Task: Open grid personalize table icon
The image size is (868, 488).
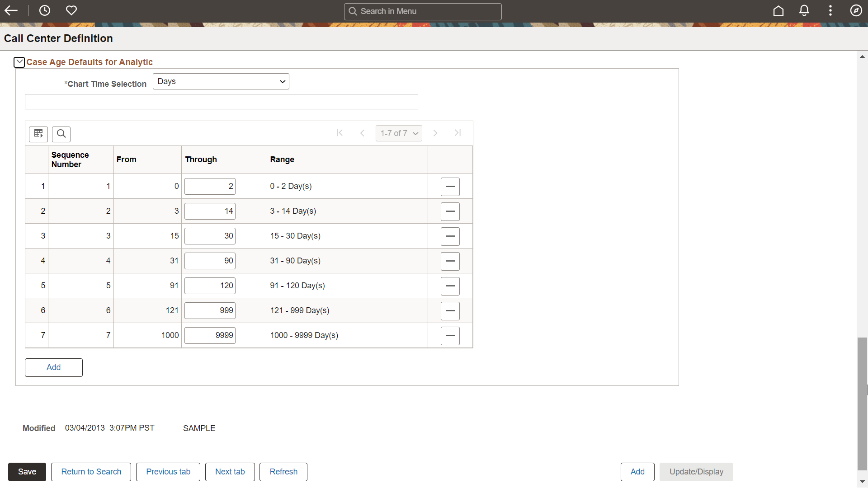Action: pyautogui.click(x=38, y=134)
